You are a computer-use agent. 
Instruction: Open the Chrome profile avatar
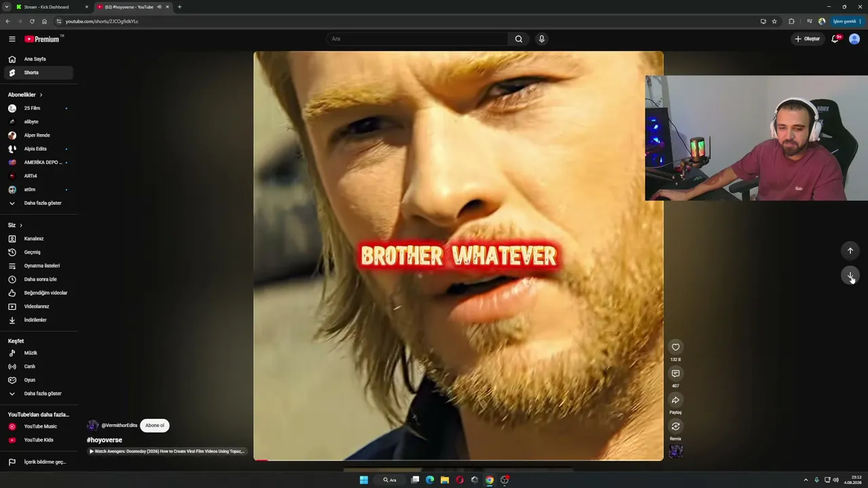[822, 21]
